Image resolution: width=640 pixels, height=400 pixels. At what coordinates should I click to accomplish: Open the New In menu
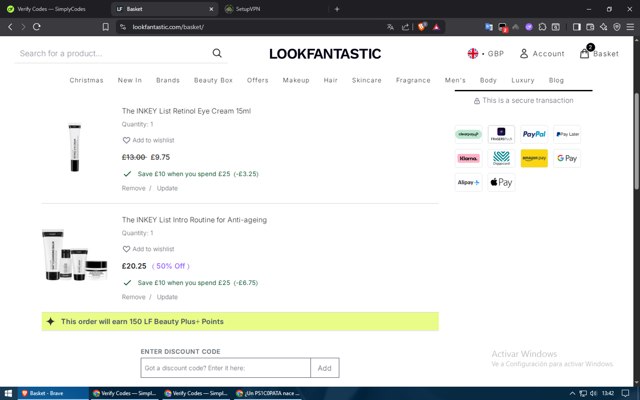130,80
